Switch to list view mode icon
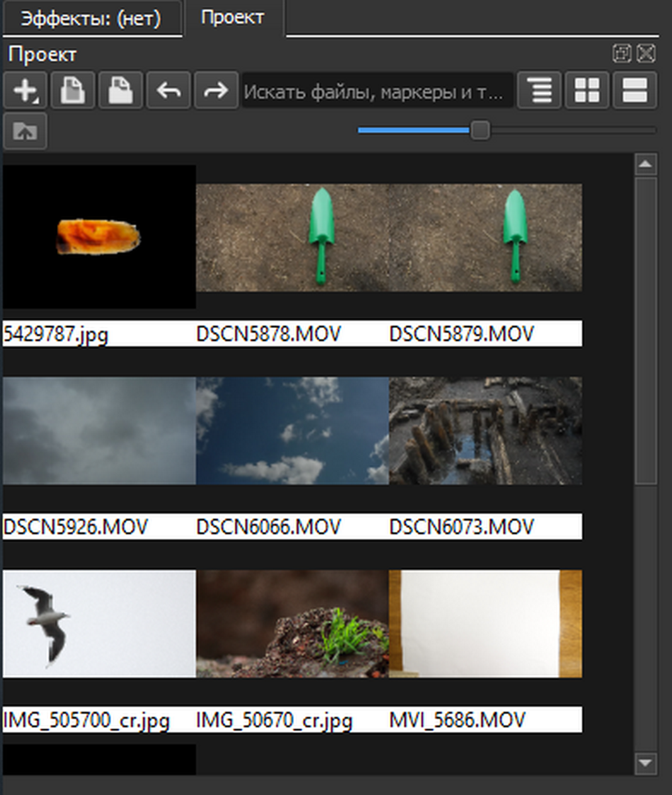 [540, 90]
